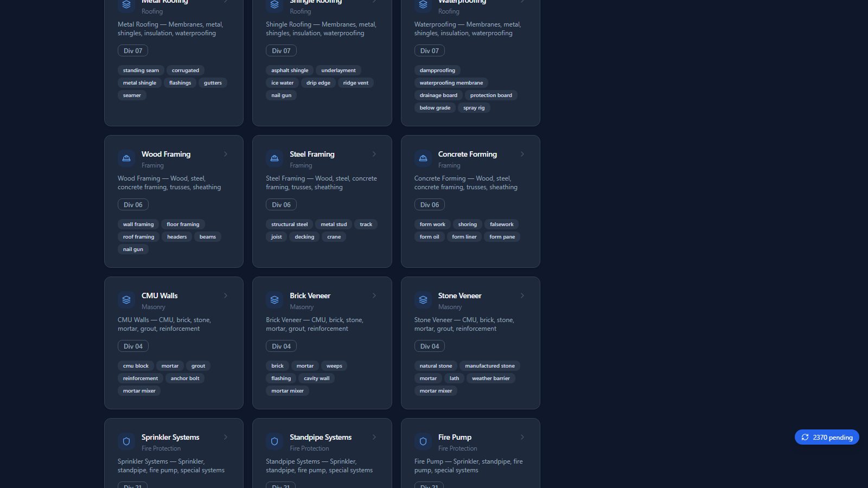Screen dimensions: 868x488
Task: Open Stone Veneer via its chevron arrow
Action: click(522, 296)
